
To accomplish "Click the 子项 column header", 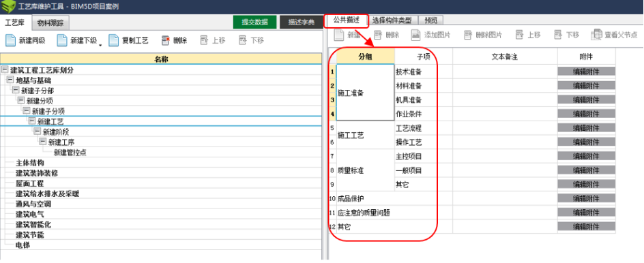I will pos(424,57).
